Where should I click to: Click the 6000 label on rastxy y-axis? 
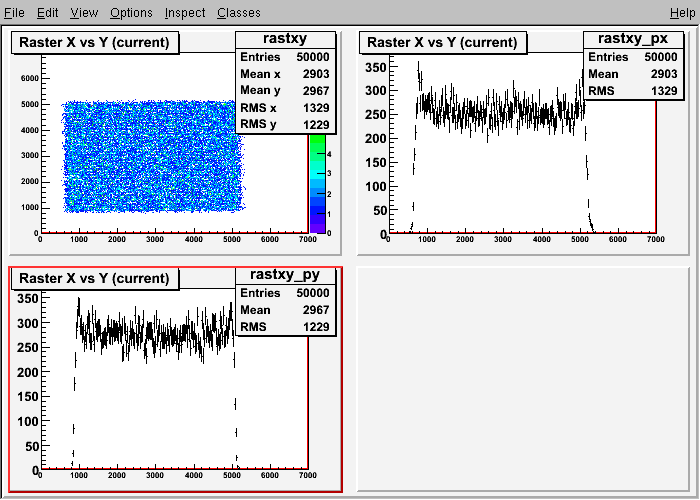point(29,78)
